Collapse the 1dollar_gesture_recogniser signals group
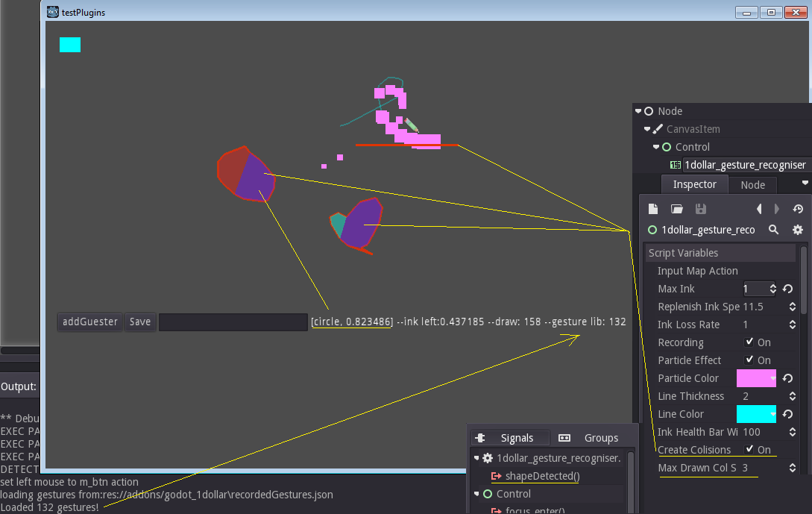 (476, 458)
